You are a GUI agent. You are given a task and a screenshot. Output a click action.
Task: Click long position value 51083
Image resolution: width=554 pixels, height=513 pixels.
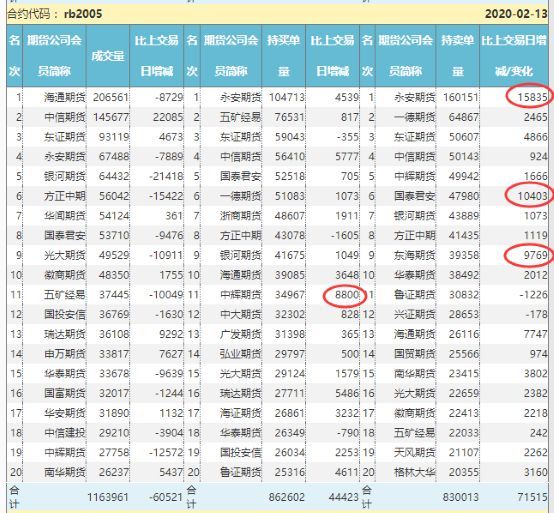[290, 196]
